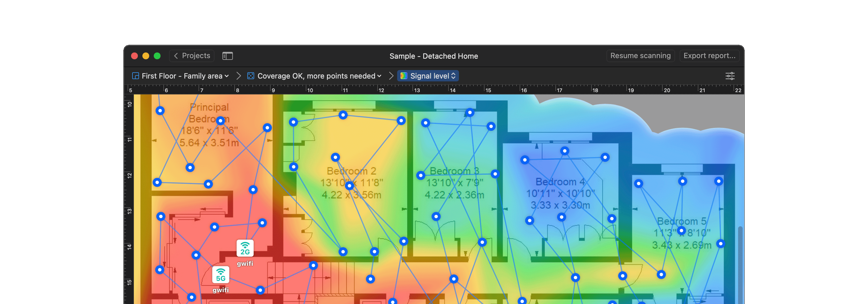The width and height of the screenshot is (868, 304).
Task: Select the 5G gwifi access point
Action: point(221,275)
